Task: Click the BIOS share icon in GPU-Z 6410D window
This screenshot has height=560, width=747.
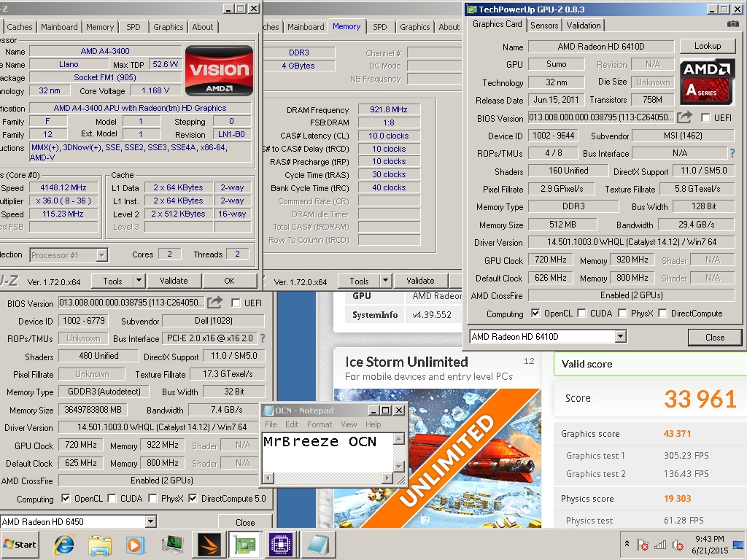Action: coord(684,117)
